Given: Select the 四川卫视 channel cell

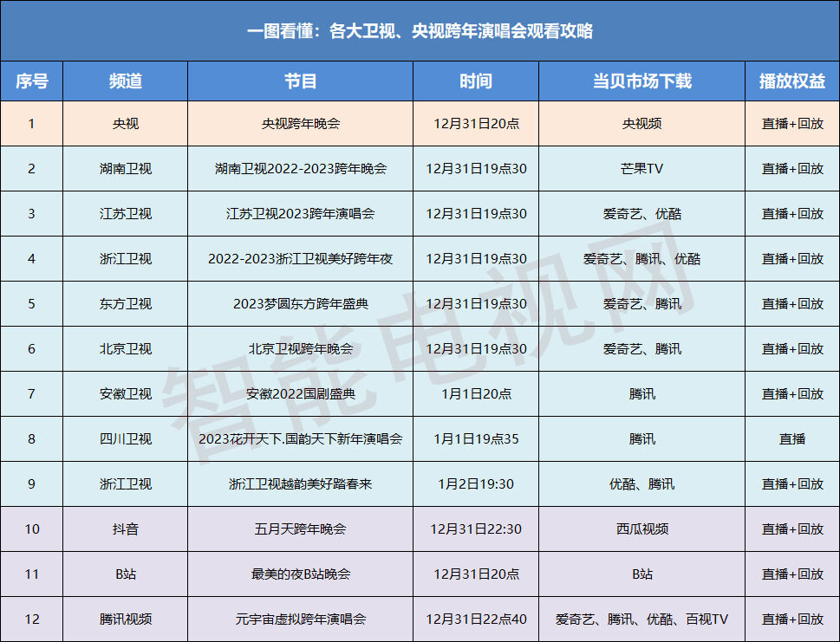Looking at the screenshot, I should [x=126, y=438].
